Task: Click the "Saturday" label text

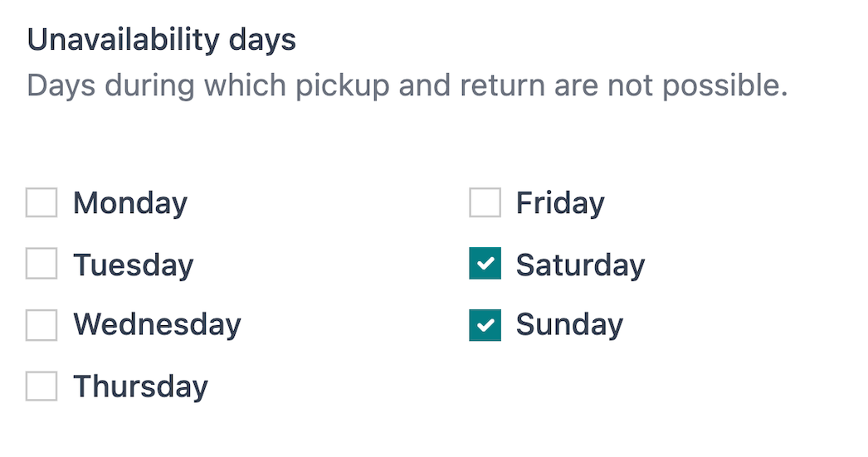Action: [580, 265]
